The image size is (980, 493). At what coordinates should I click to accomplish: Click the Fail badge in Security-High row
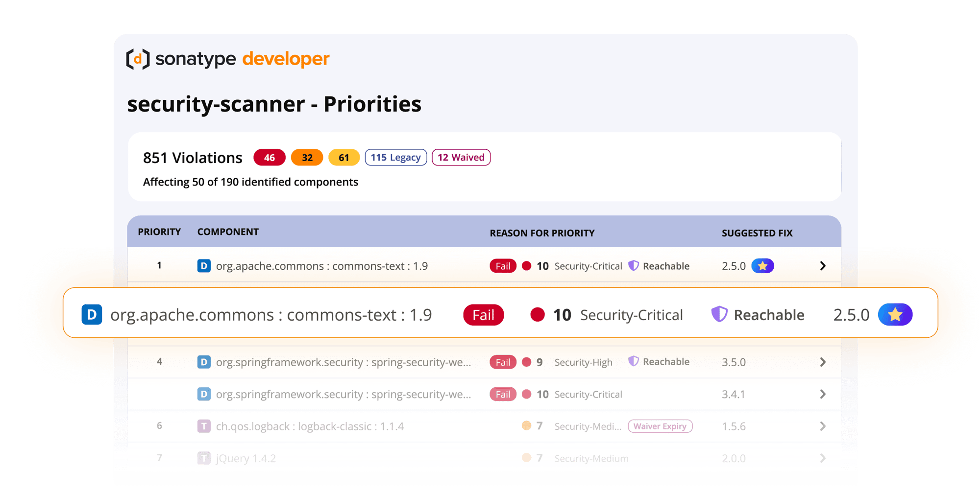pyautogui.click(x=503, y=362)
